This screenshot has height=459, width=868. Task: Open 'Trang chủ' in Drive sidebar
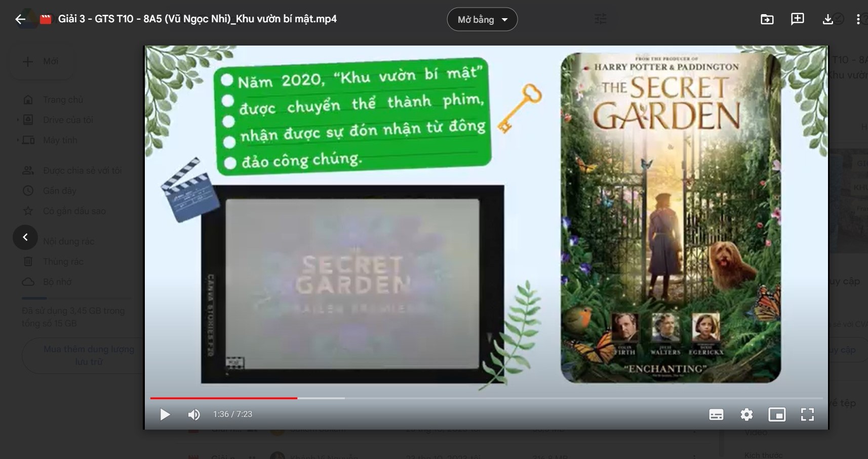coord(63,100)
